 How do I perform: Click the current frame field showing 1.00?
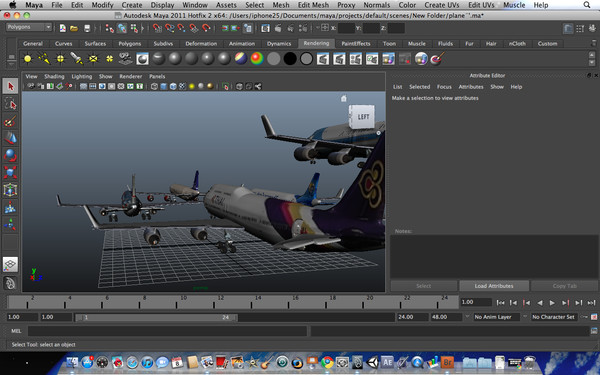[x=476, y=302]
